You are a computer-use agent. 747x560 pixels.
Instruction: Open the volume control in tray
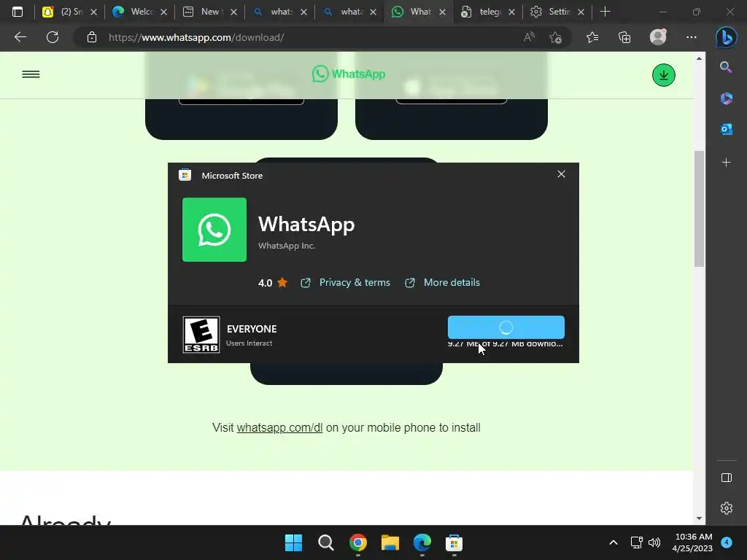(x=654, y=542)
